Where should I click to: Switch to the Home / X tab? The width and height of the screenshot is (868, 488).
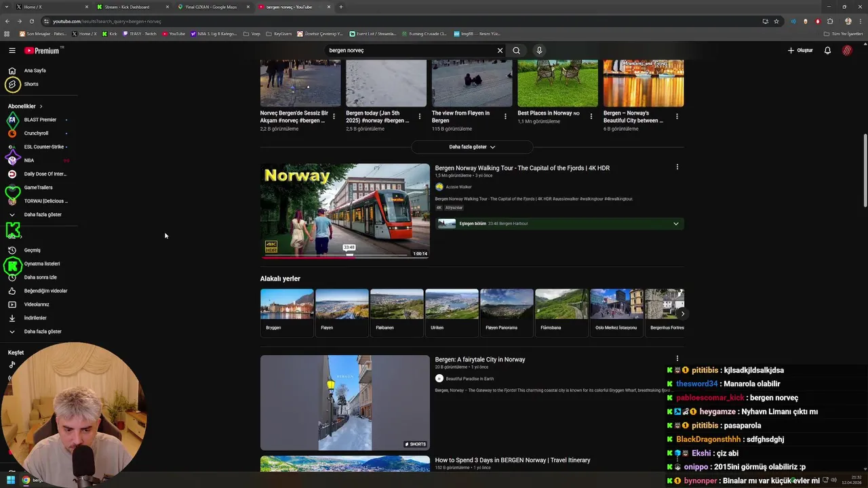(51, 7)
